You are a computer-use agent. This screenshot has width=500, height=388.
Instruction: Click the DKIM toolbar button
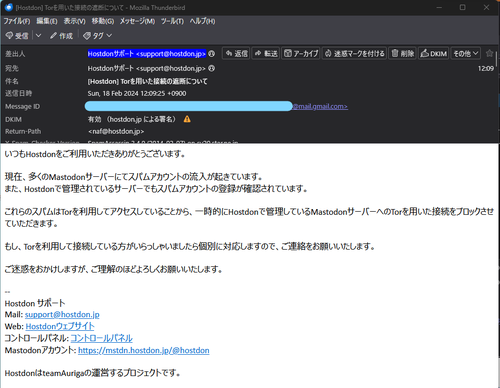pyautogui.click(x=433, y=54)
